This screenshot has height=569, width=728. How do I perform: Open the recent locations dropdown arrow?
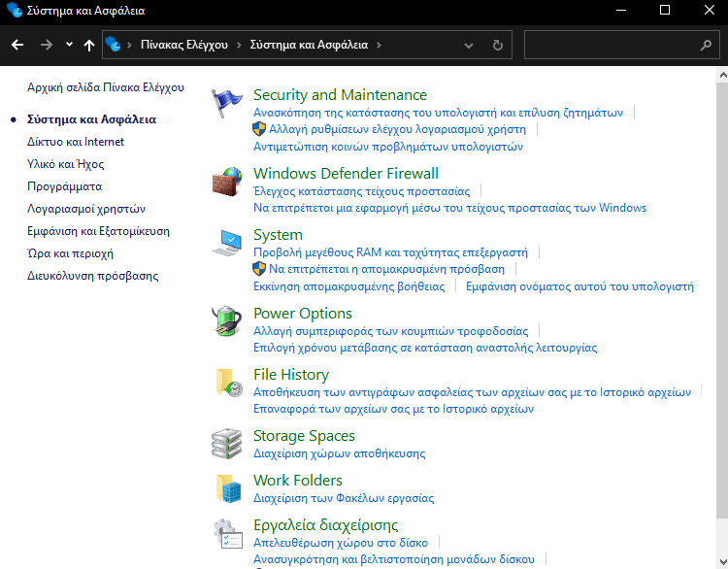[69, 45]
